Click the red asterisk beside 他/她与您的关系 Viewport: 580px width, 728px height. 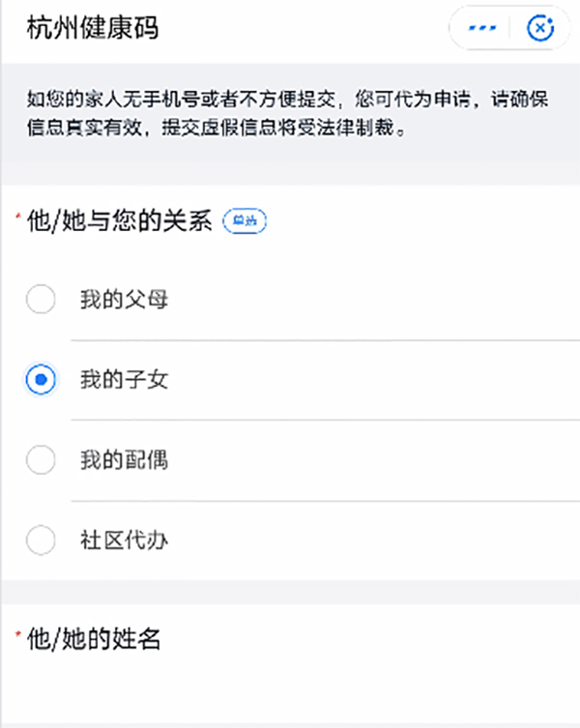18,216
